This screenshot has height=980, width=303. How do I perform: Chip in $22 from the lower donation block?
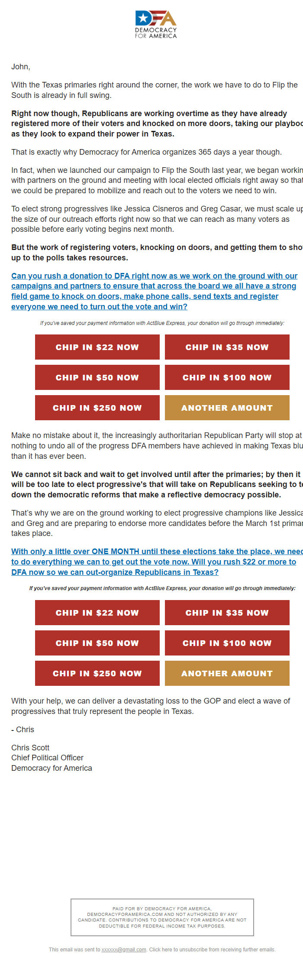[97, 613]
